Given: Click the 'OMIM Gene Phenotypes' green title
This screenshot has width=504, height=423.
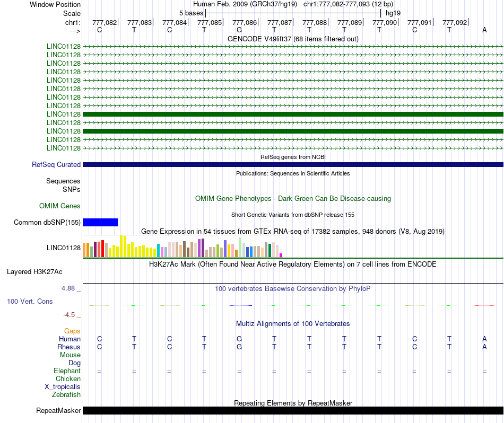Looking at the screenshot, I should point(293,198).
